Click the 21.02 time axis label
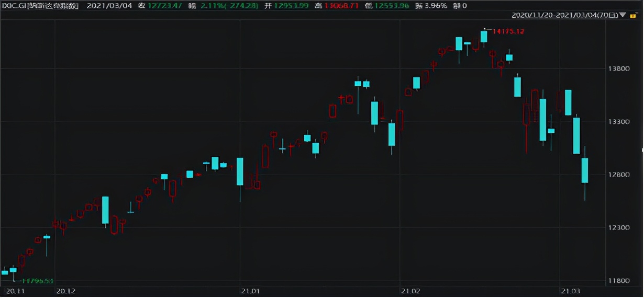 pyautogui.click(x=410, y=291)
